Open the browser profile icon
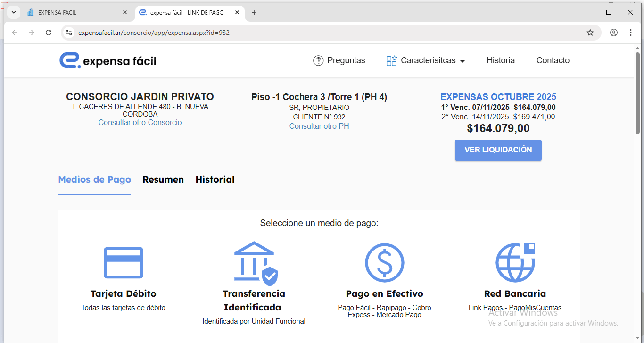This screenshot has height=343, width=644. 613,33
